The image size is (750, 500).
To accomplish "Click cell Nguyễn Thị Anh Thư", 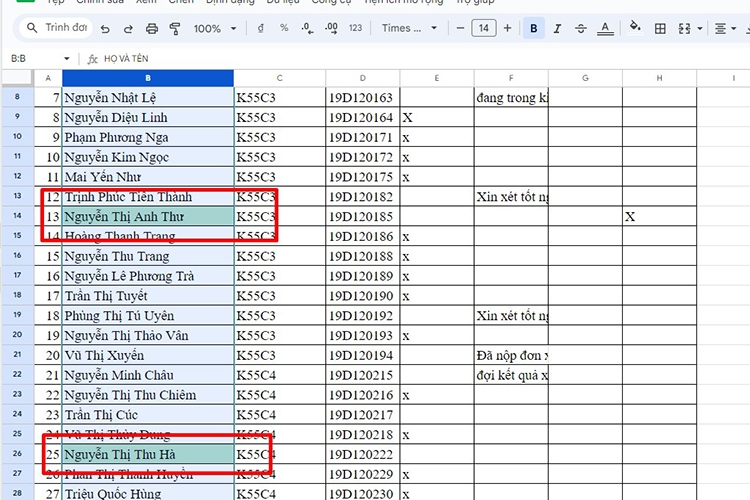I will click(x=148, y=216).
